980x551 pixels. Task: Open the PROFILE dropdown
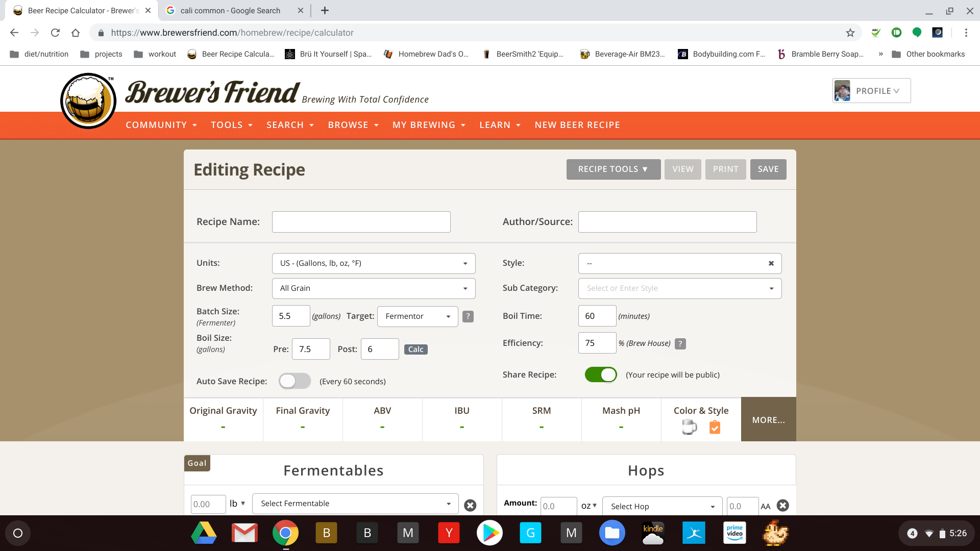[871, 91]
